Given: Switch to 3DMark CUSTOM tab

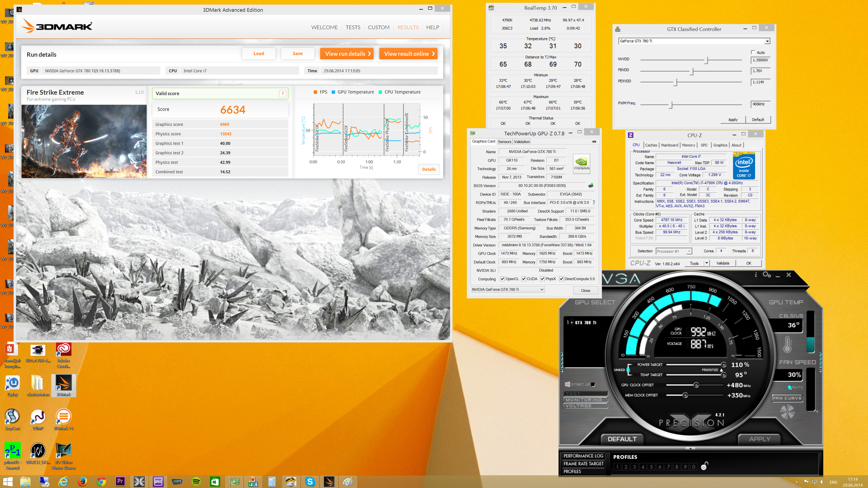Looking at the screenshot, I should tap(378, 27).
